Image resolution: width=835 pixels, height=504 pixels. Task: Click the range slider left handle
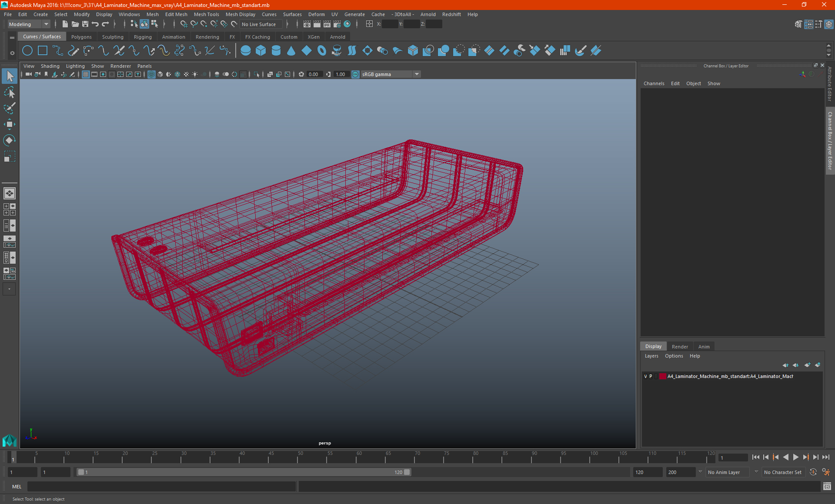click(x=81, y=472)
